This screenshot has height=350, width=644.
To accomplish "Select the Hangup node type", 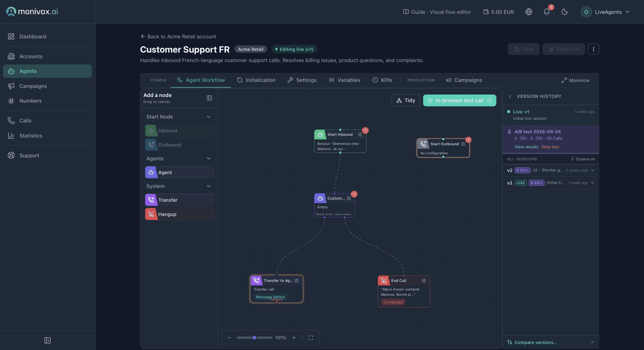I will pos(180,214).
